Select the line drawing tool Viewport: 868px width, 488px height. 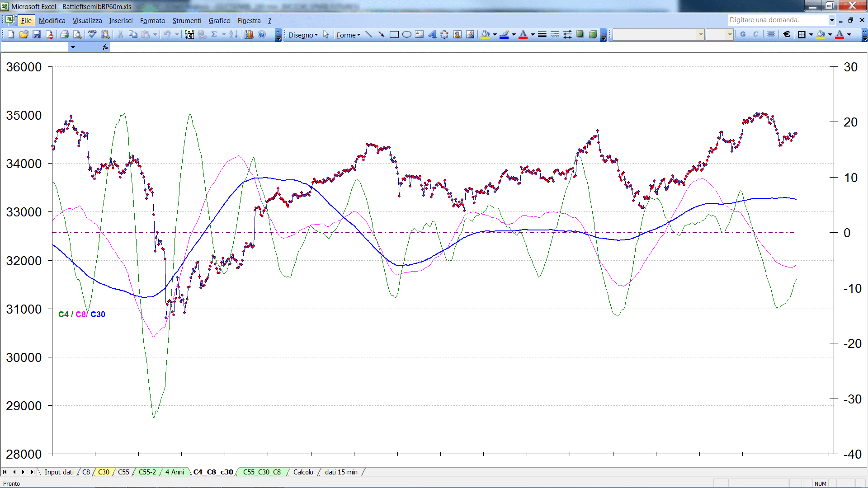368,34
